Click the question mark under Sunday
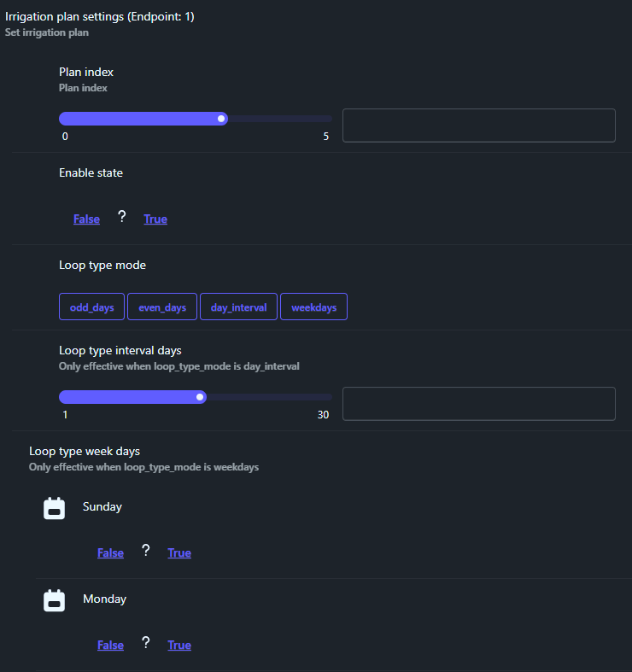 146,550
